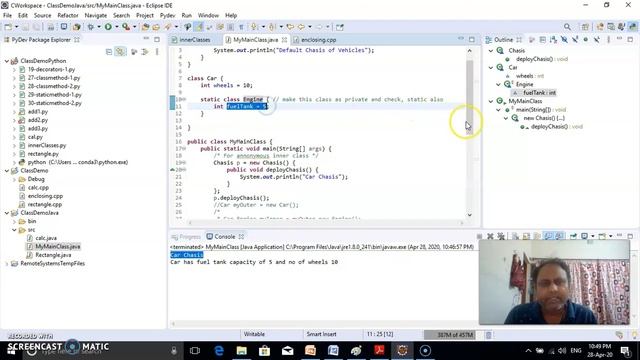
Task: Click the Task View taskbar button
Action: click(x=195, y=350)
